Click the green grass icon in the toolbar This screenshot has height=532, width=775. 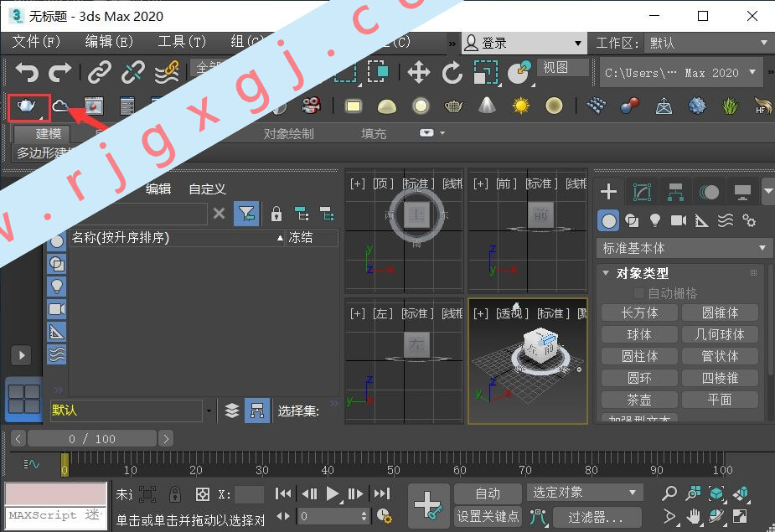point(730,106)
